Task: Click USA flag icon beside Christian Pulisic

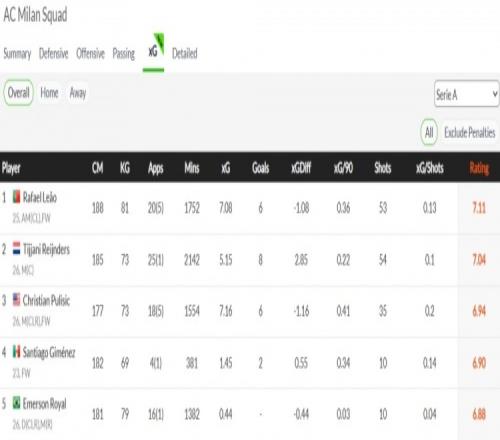Action: pyautogui.click(x=16, y=300)
